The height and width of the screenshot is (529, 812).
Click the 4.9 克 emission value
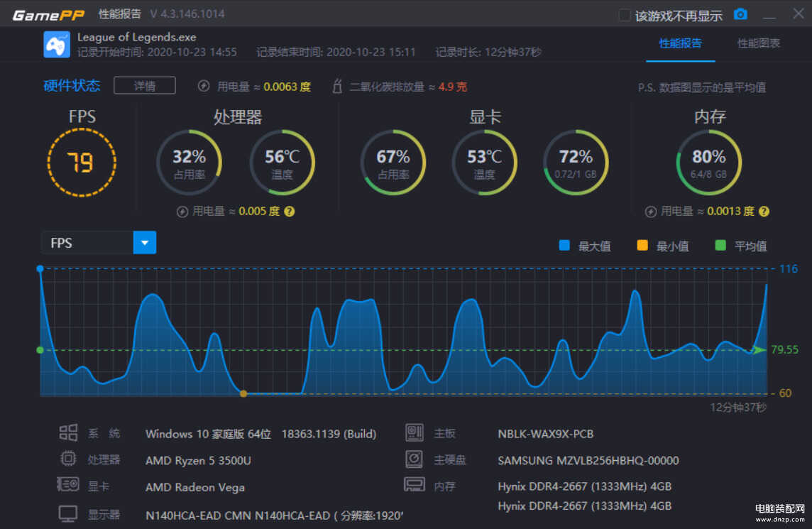tap(453, 87)
